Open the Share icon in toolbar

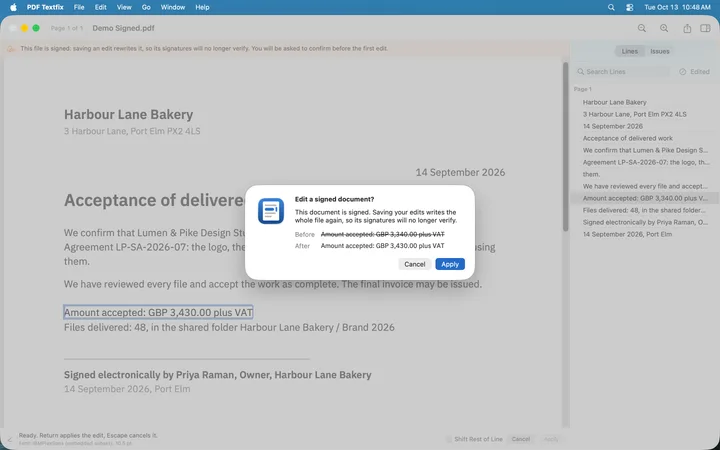click(687, 28)
